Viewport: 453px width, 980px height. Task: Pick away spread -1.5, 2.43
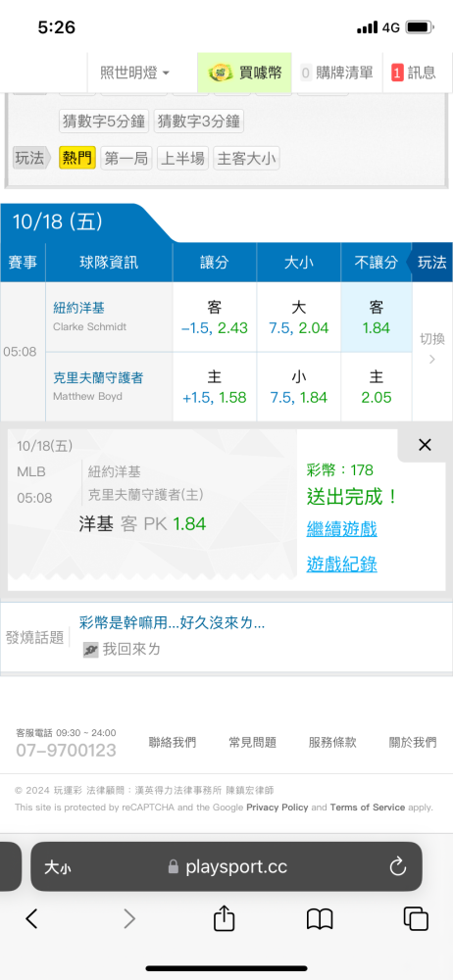click(215, 317)
